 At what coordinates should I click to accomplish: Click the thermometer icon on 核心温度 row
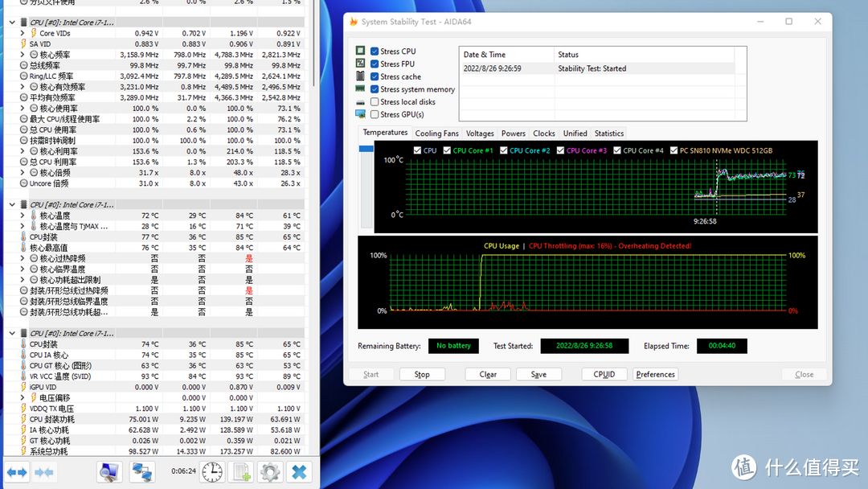33,216
